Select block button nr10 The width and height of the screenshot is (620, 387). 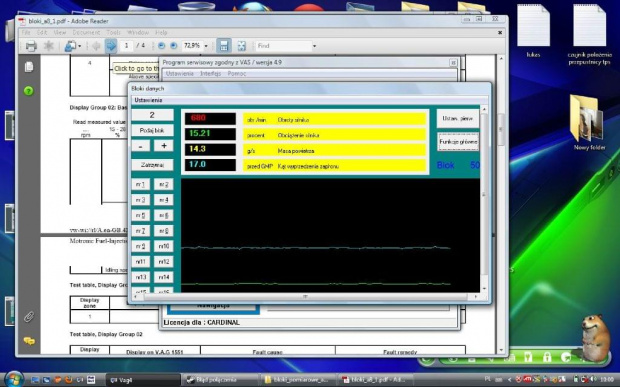coord(164,246)
